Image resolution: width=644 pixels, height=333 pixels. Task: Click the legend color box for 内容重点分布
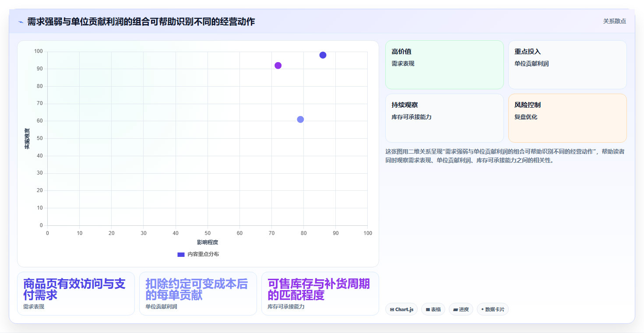tap(181, 254)
